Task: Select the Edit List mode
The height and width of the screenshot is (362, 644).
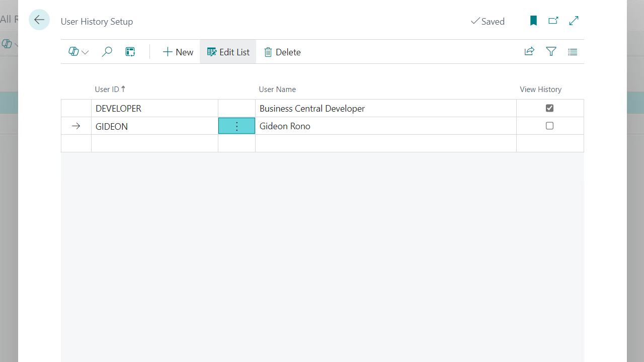Action: 228,51
